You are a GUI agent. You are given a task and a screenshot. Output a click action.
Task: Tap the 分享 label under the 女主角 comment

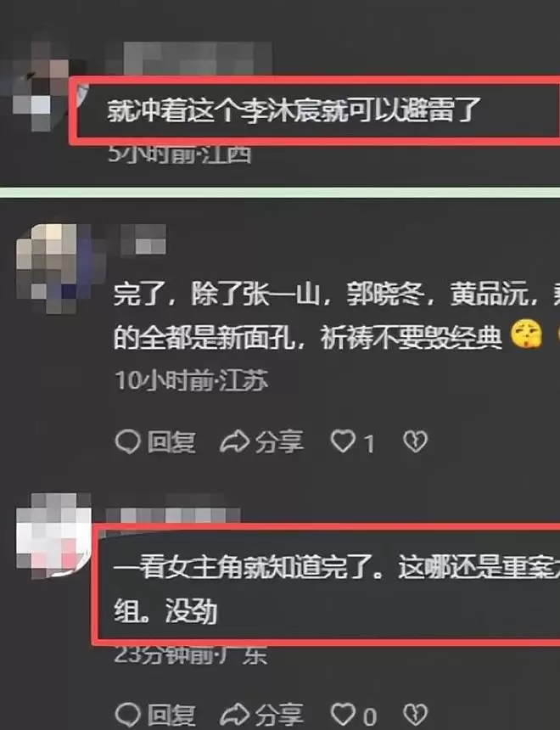coord(279,716)
